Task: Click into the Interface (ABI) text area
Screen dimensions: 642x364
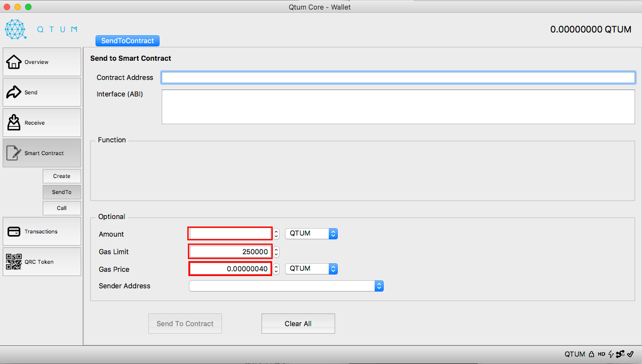Action: (398, 107)
